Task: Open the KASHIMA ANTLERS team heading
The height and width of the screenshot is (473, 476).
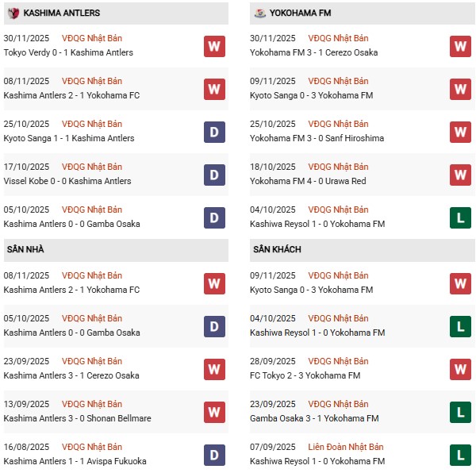Action: [62, 13]
